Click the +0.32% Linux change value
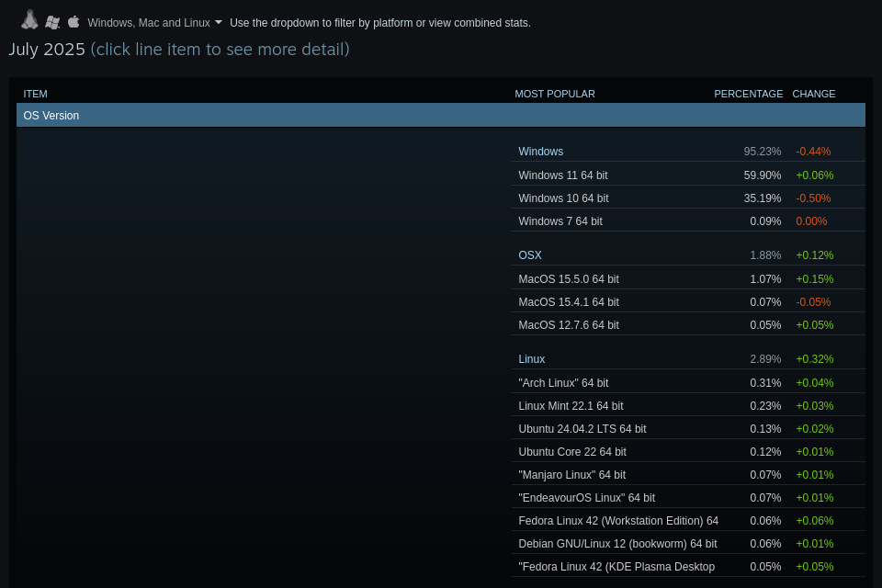 815,359
